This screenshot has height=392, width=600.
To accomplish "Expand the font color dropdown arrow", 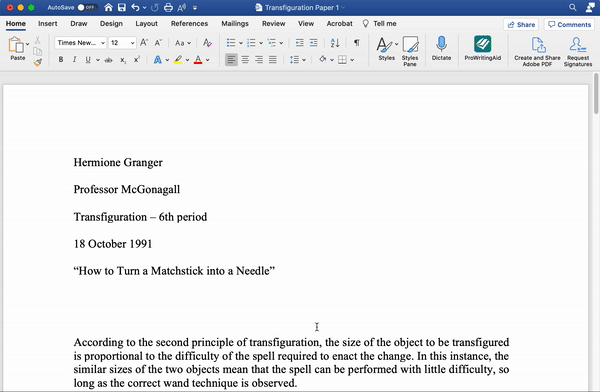I will [x=208, y=60].
